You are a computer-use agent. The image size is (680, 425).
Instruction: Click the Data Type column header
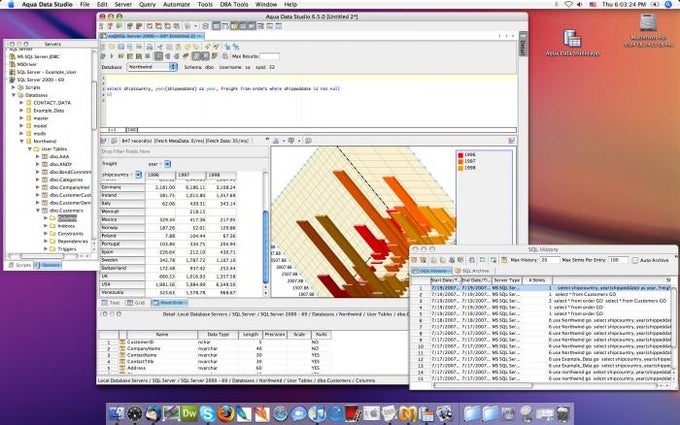click(218, 334)
